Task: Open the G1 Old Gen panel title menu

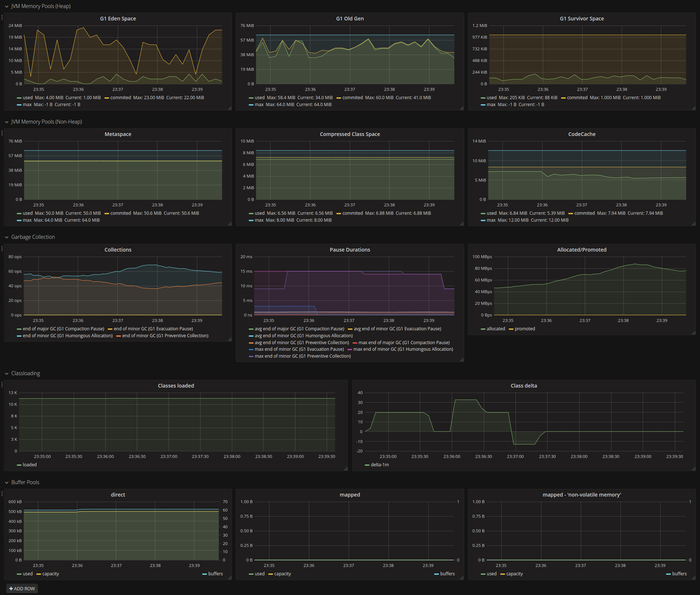Action: click(350, 19)
